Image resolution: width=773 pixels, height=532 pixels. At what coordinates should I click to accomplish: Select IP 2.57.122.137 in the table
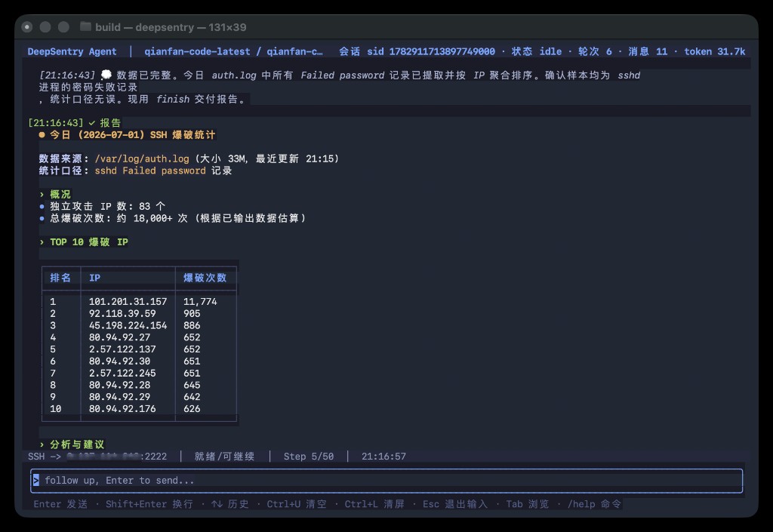[x=122, y=349]
